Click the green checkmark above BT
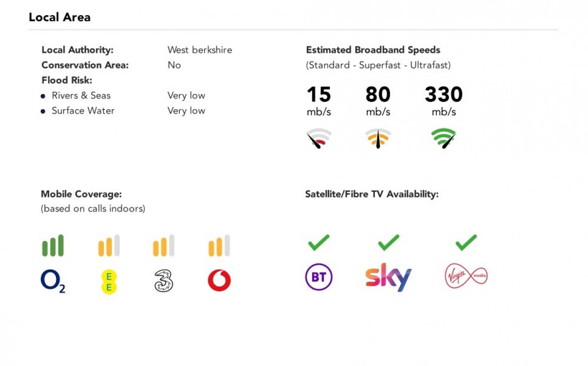588x366 pixels. [x=318, y=242]
